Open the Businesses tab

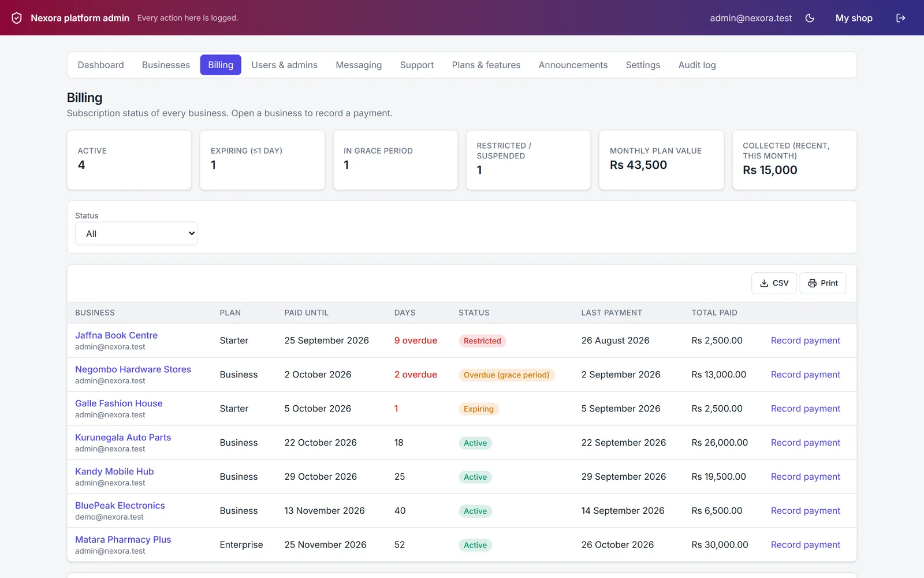tap(166, 65)
